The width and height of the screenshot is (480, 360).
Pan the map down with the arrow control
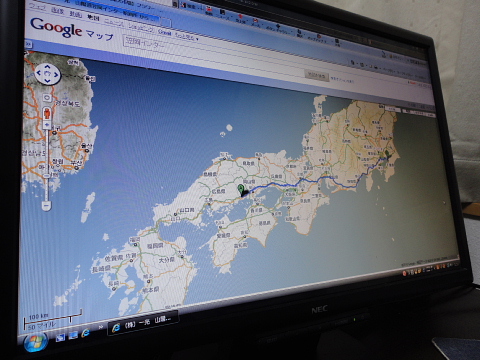point(47,81)
